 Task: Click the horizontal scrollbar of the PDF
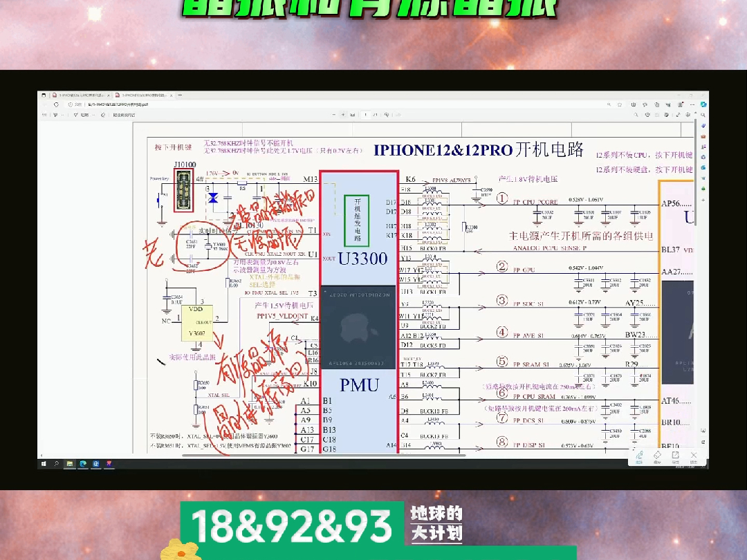pyautogui.click(x=324, y=455)
